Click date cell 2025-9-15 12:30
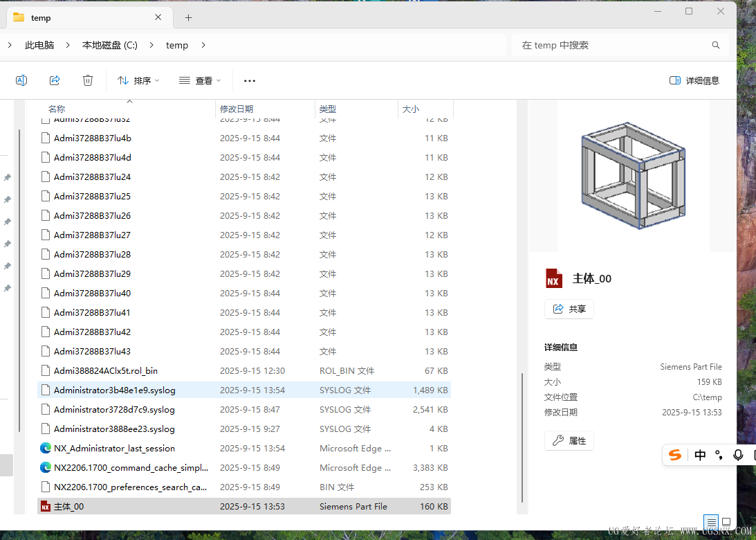The width and height of the screenshot is (756, 540). (x=252, y=370)
